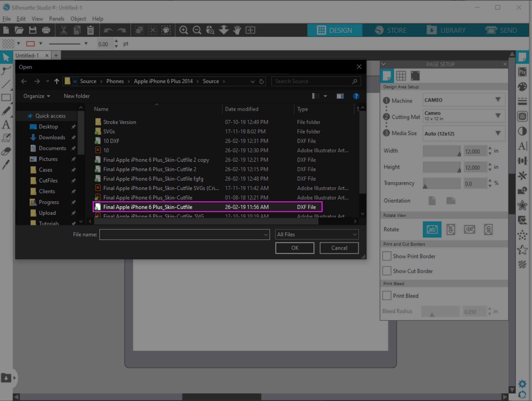Select landscape orientation option
Screen dimensions: 532x401
click(451, 201)
